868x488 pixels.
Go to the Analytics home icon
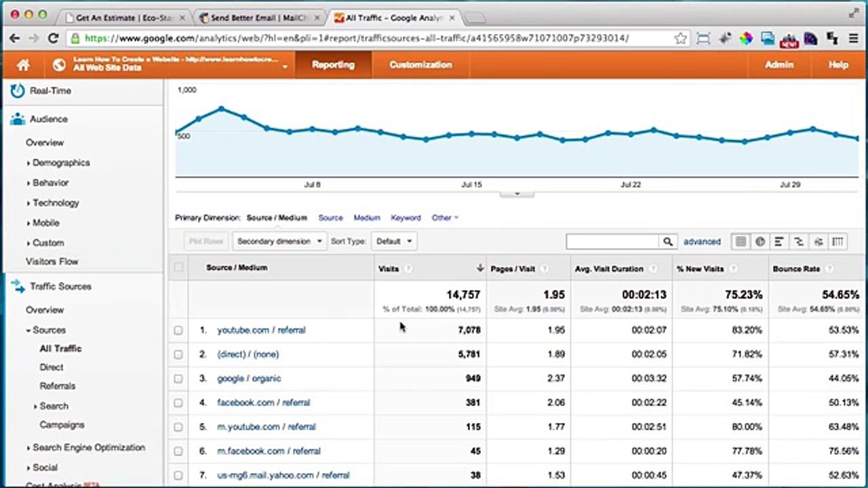(23, 65)
